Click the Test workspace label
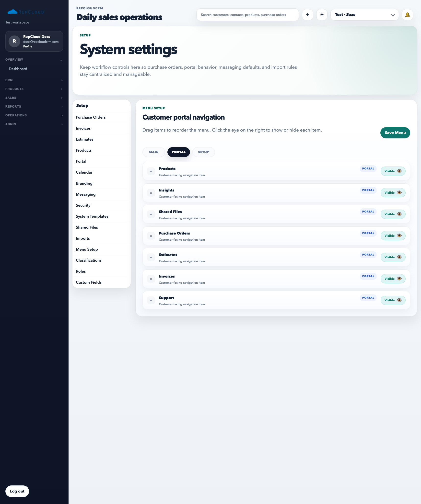Image resolution: width=421 pixels, height=504 pixels. pyautogui.click(x=17, y=22)
